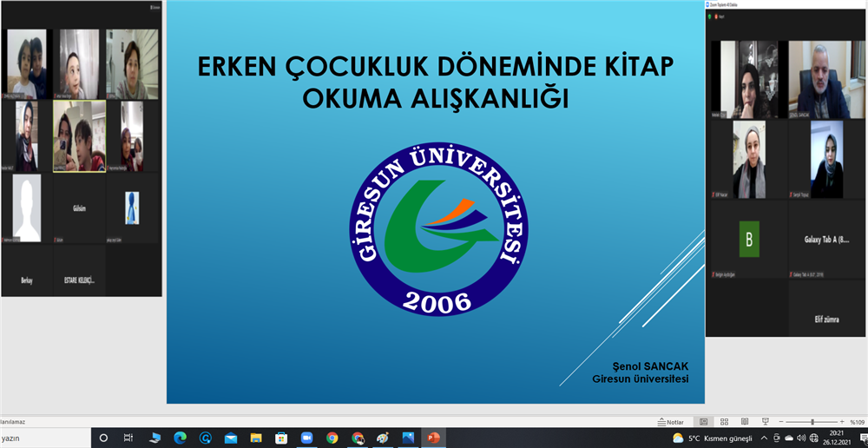Select the white silhouette avatar tile
The height and width of the screenshot is (448, 868).
27,208
